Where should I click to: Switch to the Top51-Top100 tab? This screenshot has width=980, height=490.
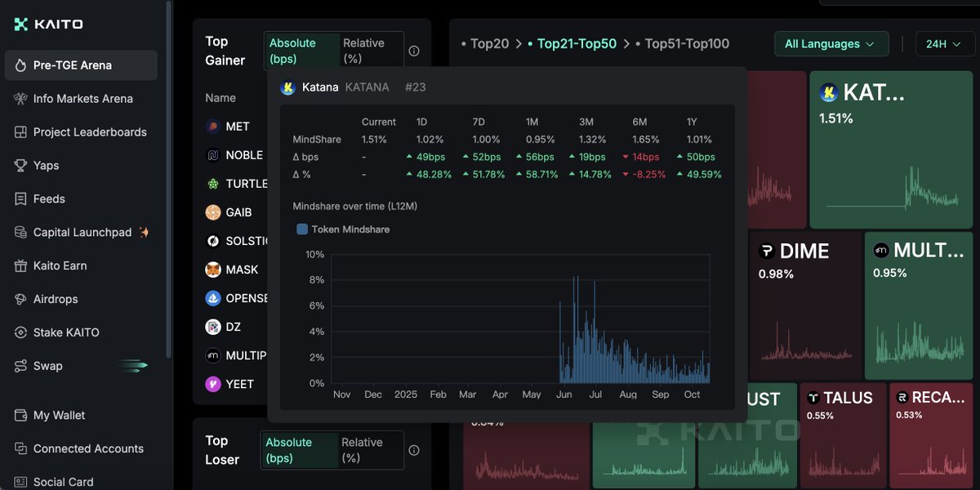pos(687,44)
